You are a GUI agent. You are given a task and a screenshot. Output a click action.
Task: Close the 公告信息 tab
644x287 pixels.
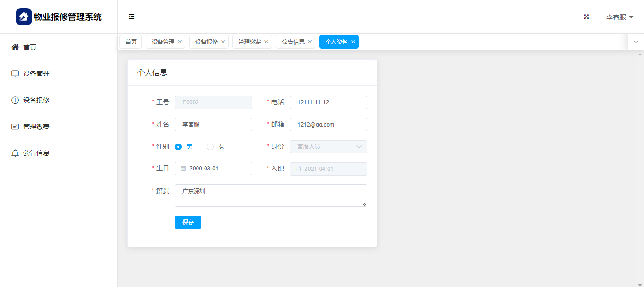(x=310, y=42)
